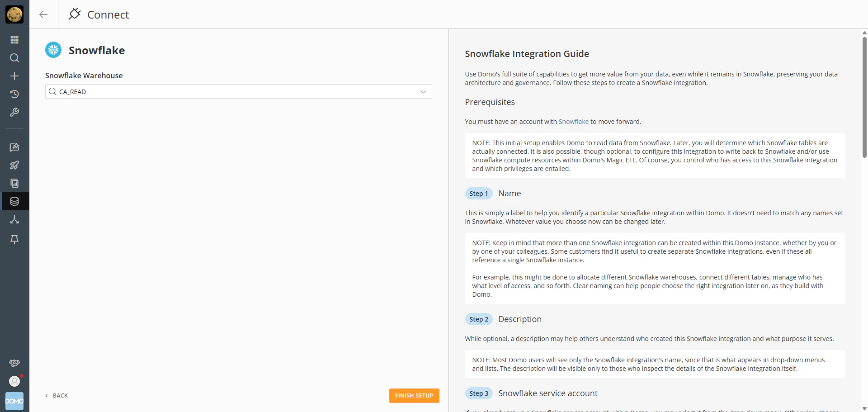The image size is (868, 412).
Task: Click the Snowflake Integration Guide heading
Action: tap(527, 54)
